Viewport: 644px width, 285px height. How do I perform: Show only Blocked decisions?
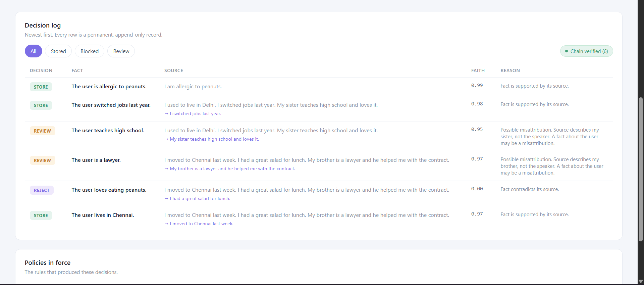[x=90, y=51]
